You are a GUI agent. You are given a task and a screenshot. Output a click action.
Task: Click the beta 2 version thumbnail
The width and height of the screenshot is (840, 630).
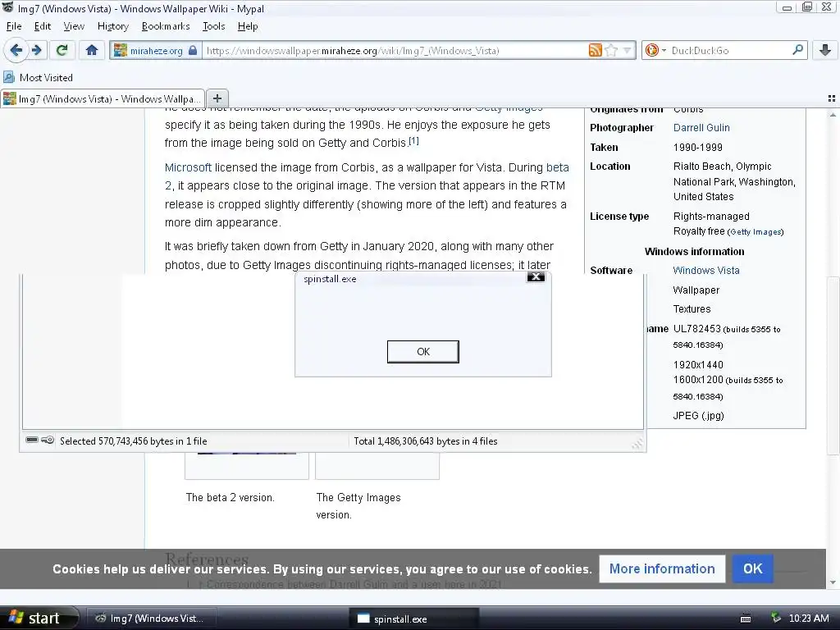[247, 465]
